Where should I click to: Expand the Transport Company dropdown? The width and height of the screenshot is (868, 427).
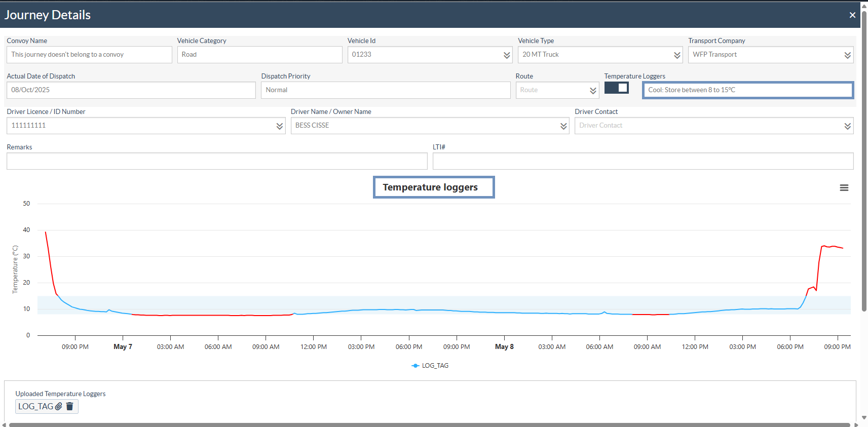(x=847, y=55)
